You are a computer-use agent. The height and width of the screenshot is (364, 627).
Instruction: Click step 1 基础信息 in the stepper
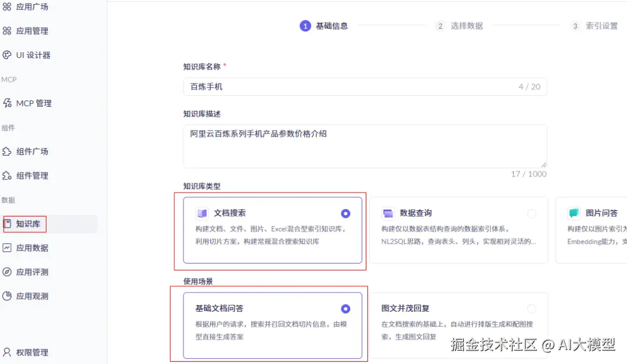tap(324, 26)
